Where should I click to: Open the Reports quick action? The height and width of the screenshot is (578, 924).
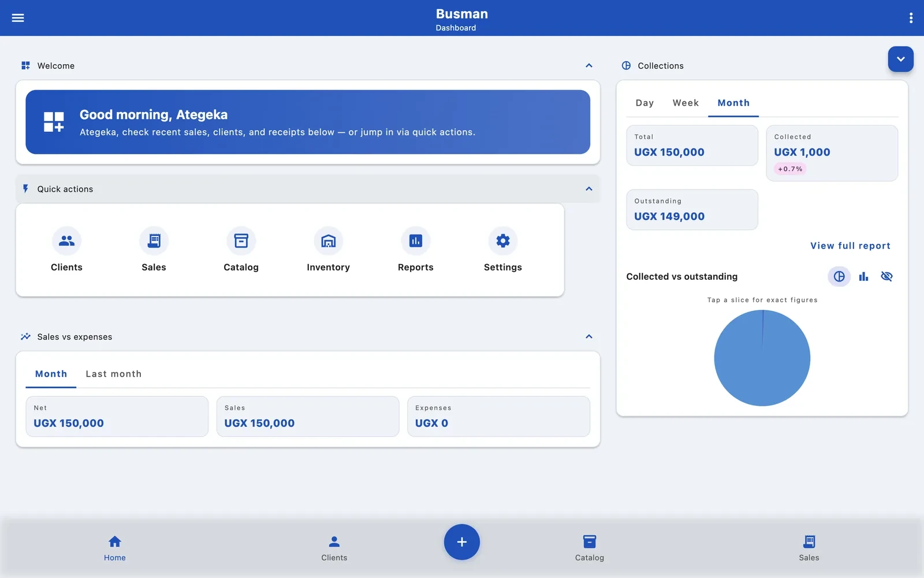point(415,250)
